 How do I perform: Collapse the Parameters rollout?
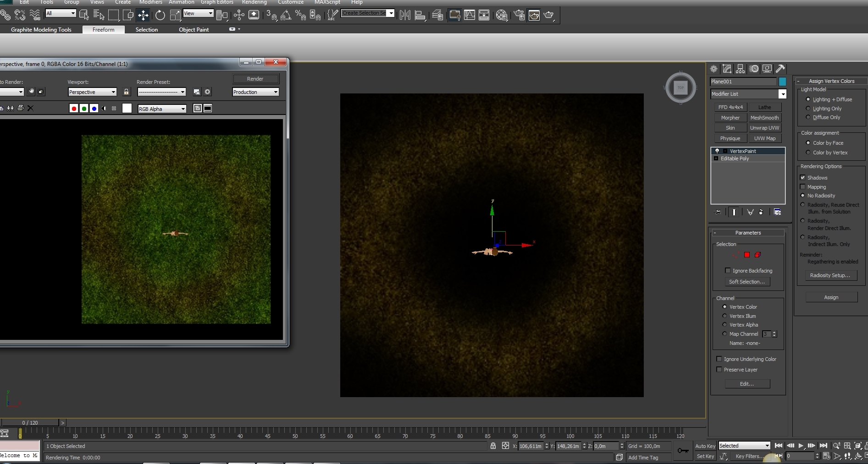(x=714, y=233)
